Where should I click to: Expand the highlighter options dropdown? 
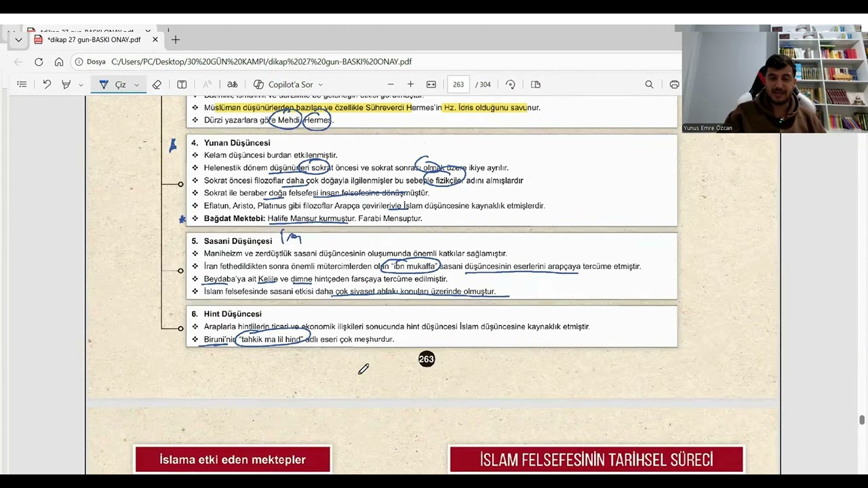(81, 85)
